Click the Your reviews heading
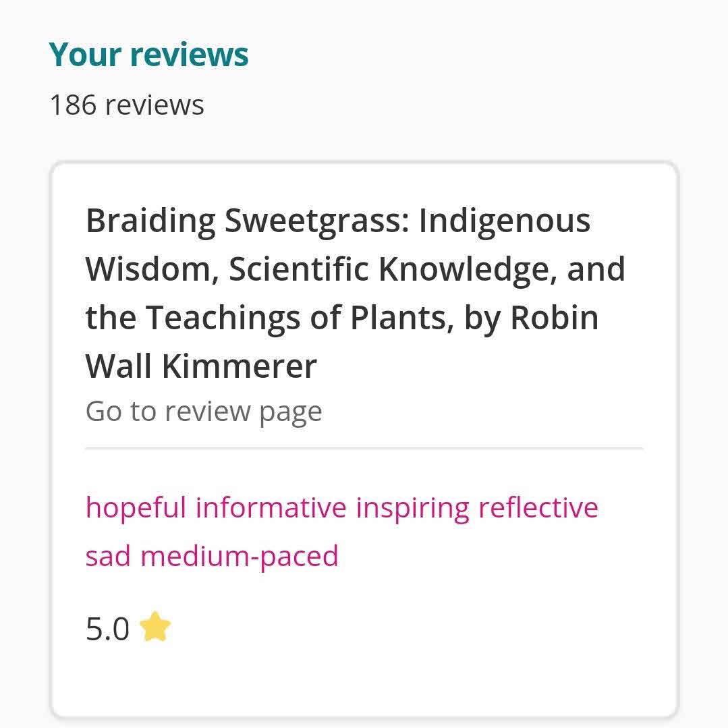Screen dimensions: 728x728 148,55
